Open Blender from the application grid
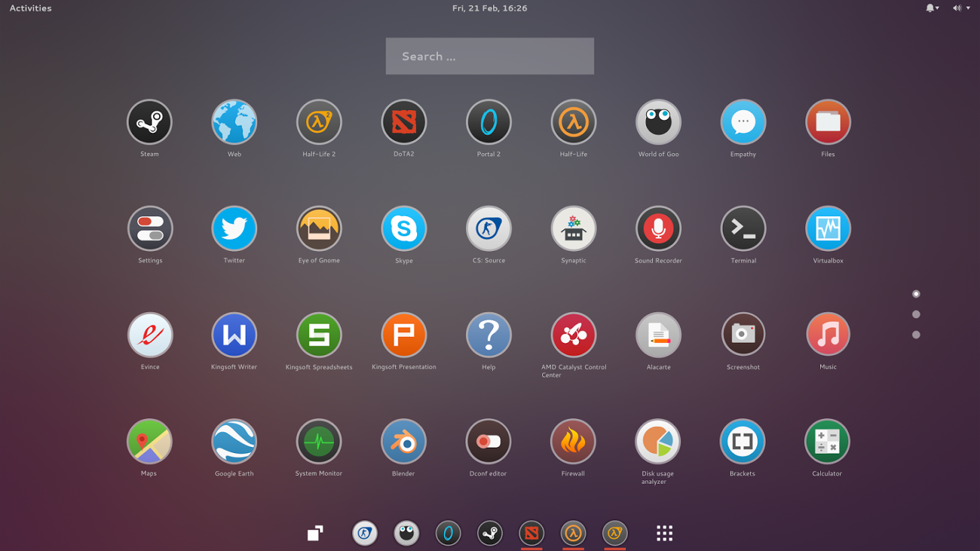980x551 pixels. (403, 442)
